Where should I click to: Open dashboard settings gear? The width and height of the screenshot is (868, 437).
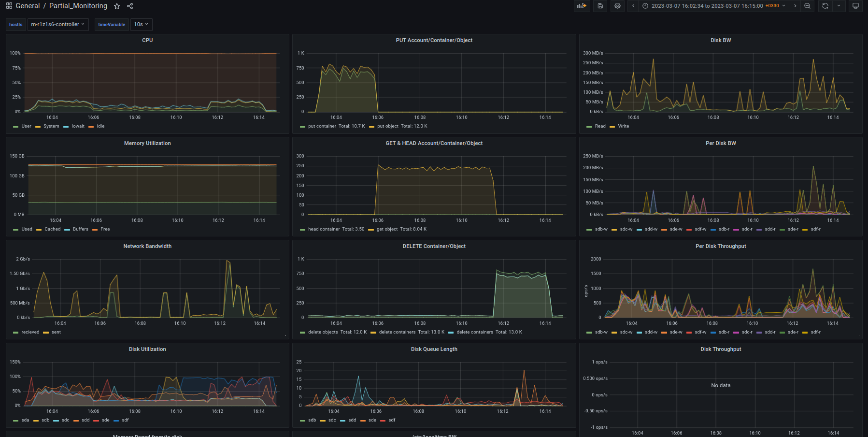point(617,6)
